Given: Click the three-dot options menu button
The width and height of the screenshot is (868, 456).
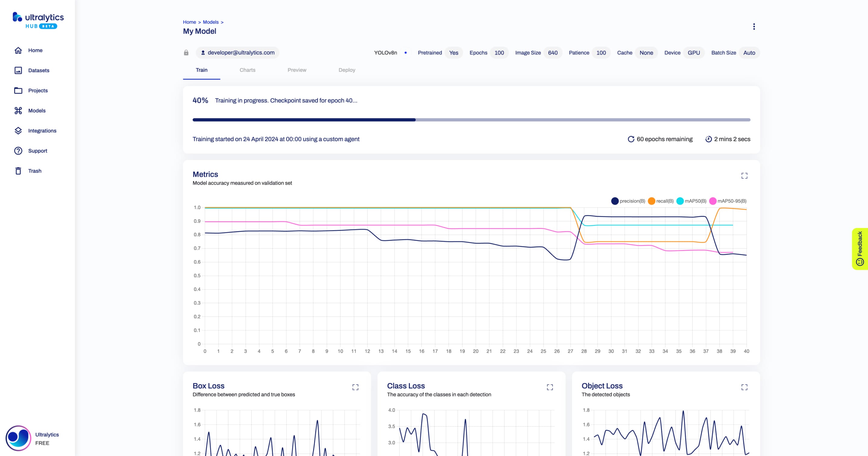Looking at the screenshot, I should coord(754,27).
